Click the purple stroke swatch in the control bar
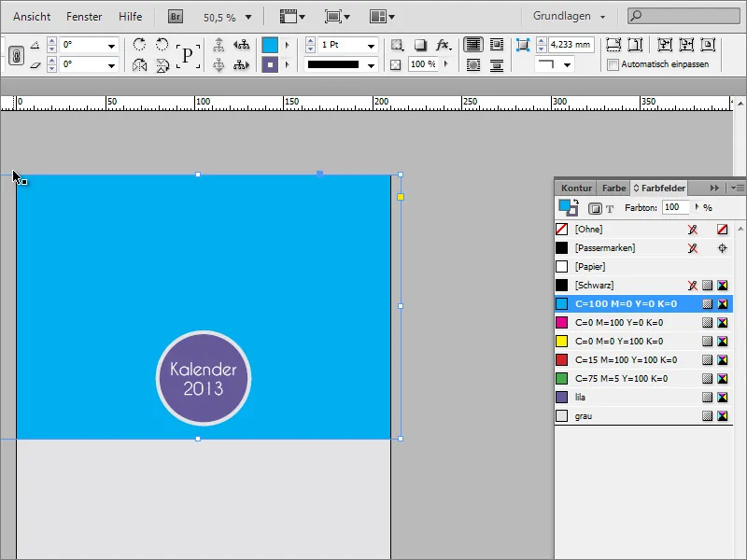Image resolution: width=747 pixels, height=560 pixels. 270,64
